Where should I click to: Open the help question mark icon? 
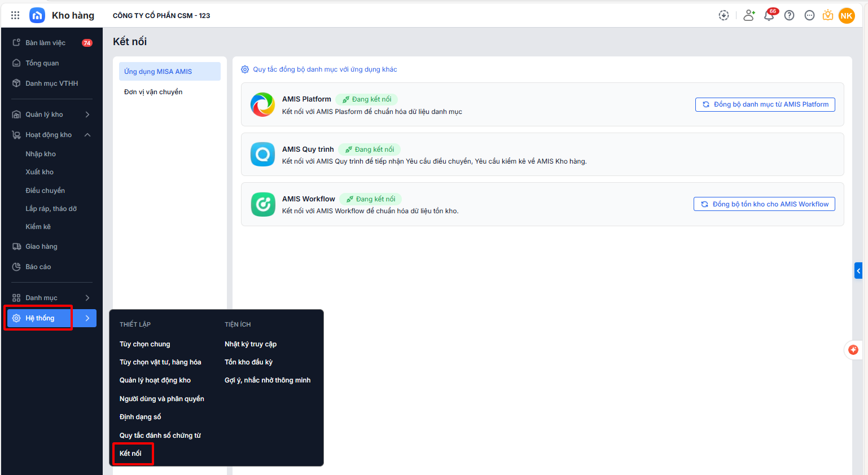790,15
